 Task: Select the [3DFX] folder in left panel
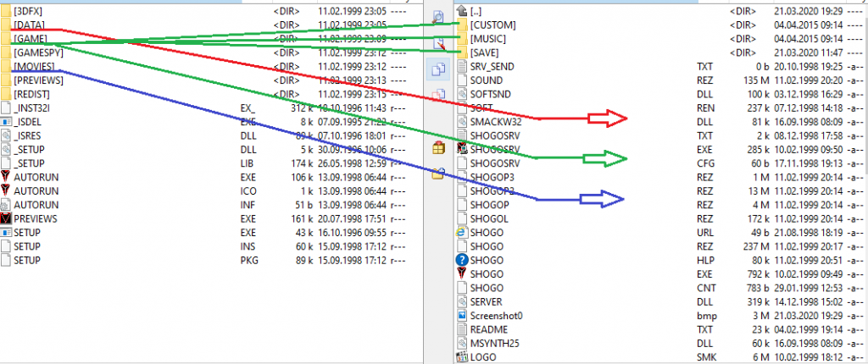tap(205, 11)
